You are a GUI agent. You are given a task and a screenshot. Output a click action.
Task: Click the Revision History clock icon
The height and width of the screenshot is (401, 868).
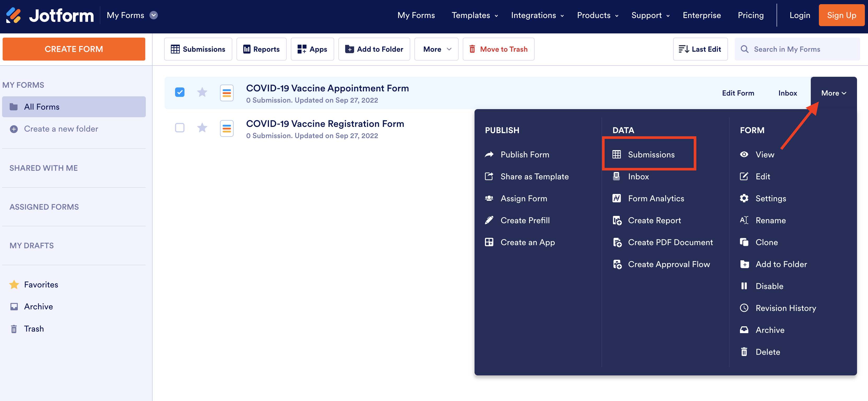point(744,308)
